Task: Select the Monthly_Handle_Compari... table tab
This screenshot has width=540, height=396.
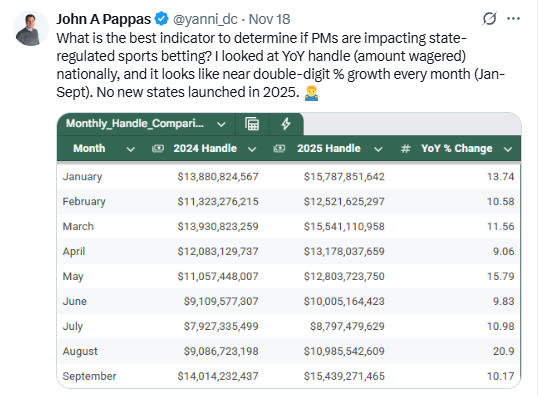Action: click(x=135, y=124)
